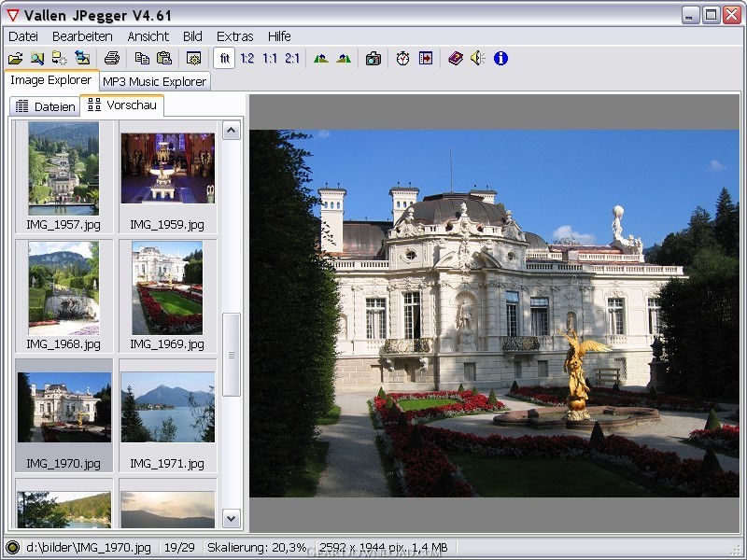Viewport: 747px width, 560px height.
Task: Switch to MP3 Music Explorer tab
Action: click(155, 81)
